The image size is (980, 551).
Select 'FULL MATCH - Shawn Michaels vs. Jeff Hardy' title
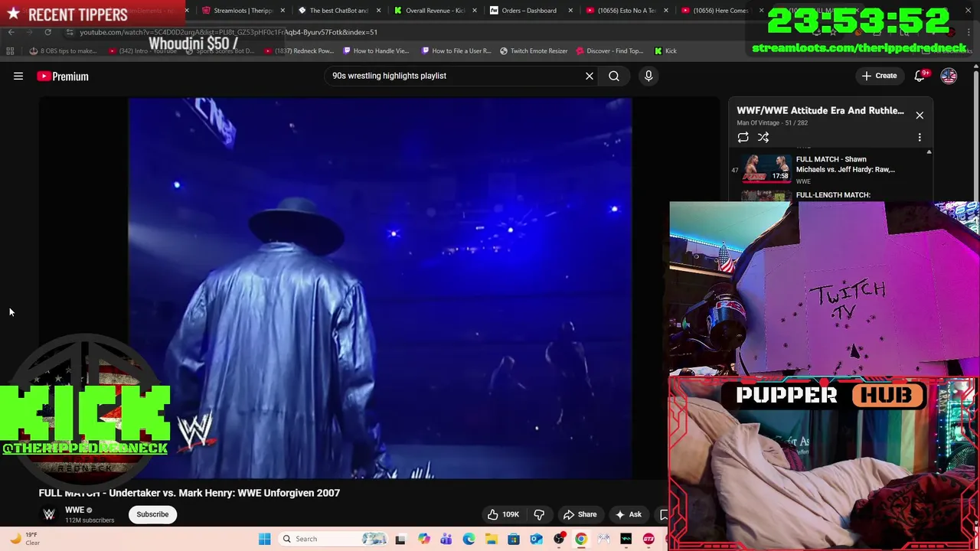[845, 165]
